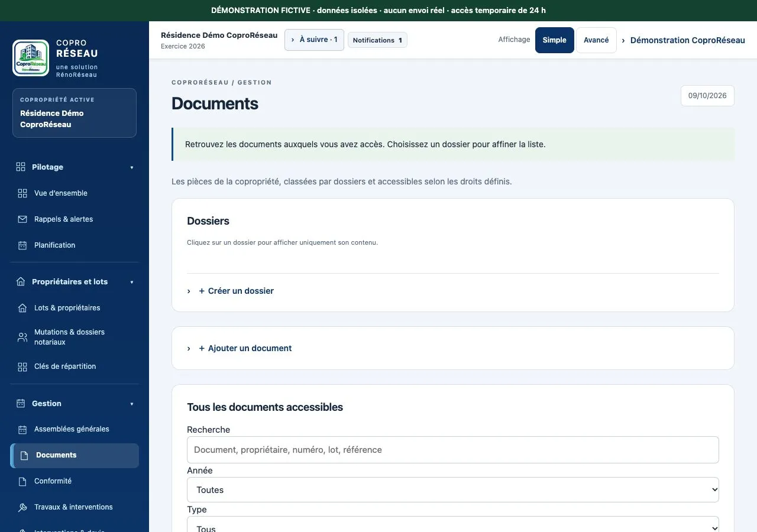Switch display to Simple mode
Viewport: 757px width, 532px height.
(555, 40)
